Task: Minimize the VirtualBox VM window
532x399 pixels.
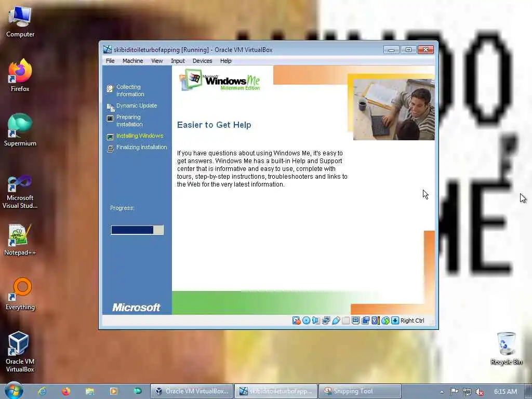Action: 391,50
